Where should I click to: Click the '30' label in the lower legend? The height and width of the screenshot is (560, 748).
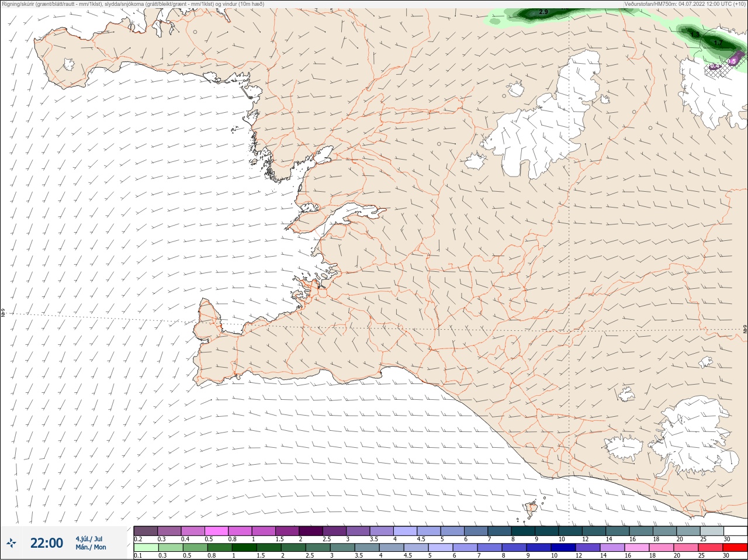727,555
